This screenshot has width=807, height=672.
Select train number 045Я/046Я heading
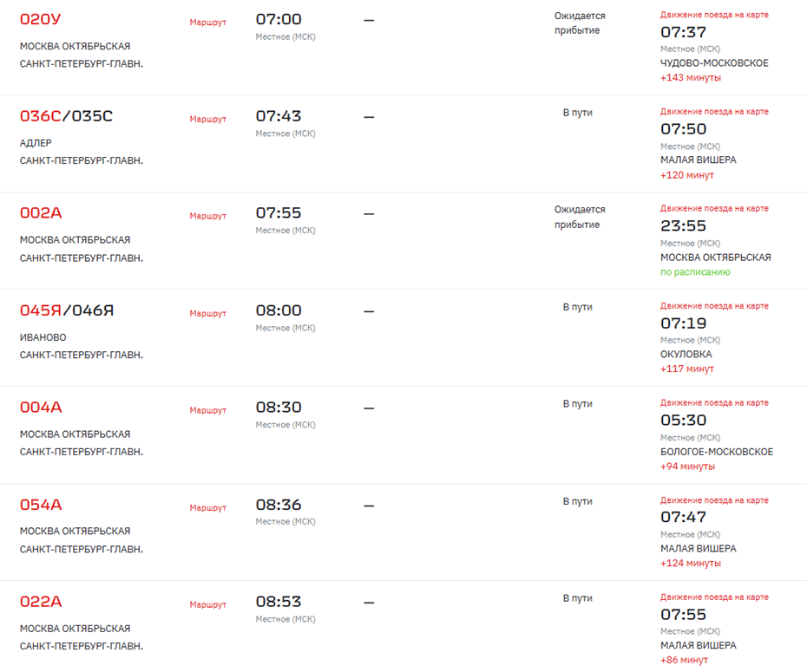(x=66, y=310)
